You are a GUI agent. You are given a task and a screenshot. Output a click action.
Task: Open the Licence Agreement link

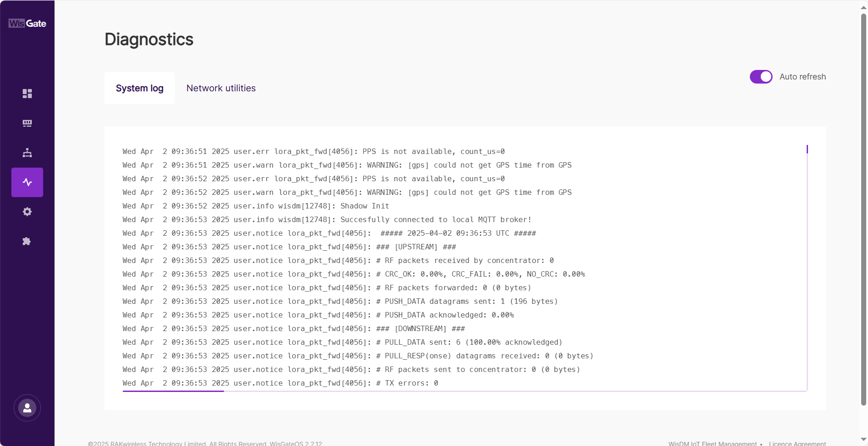point(798,443)
